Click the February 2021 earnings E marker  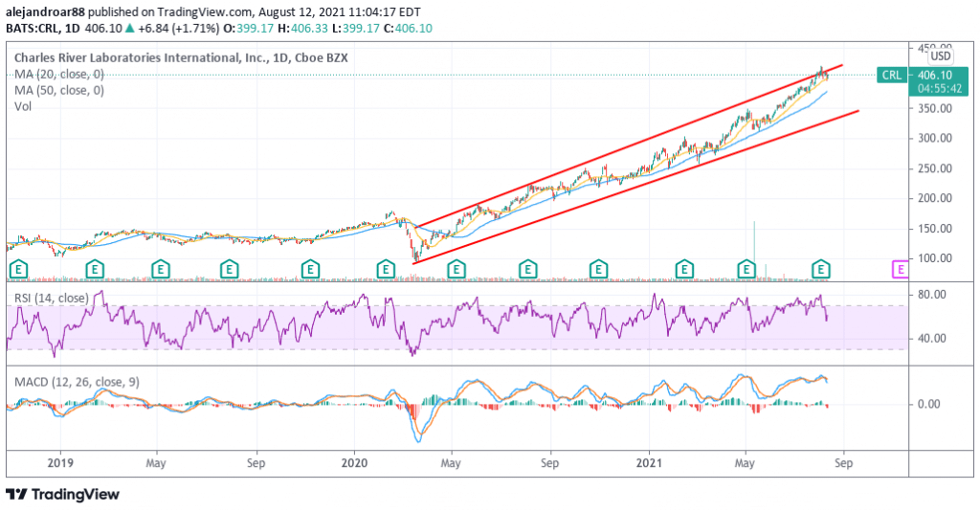684,270
